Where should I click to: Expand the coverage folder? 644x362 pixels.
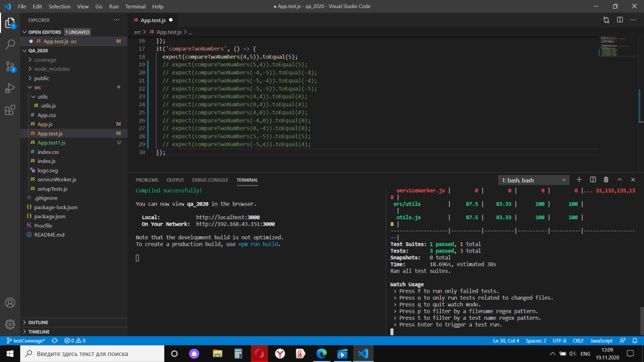pyautogui.click(x=73, y=60)
